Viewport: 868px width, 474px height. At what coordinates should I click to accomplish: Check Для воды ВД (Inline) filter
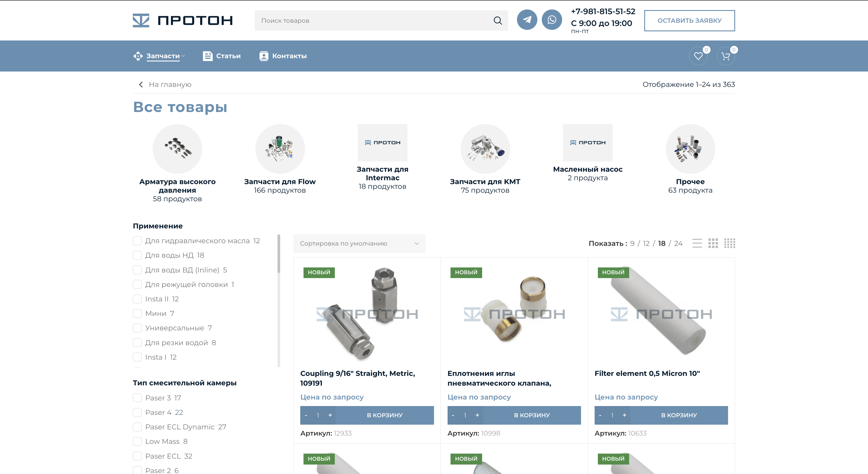(x=137, y=270)
